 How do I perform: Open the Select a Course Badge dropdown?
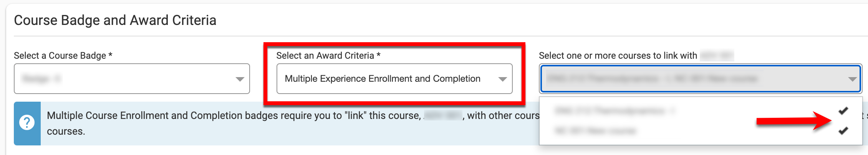tap(131, 79)
